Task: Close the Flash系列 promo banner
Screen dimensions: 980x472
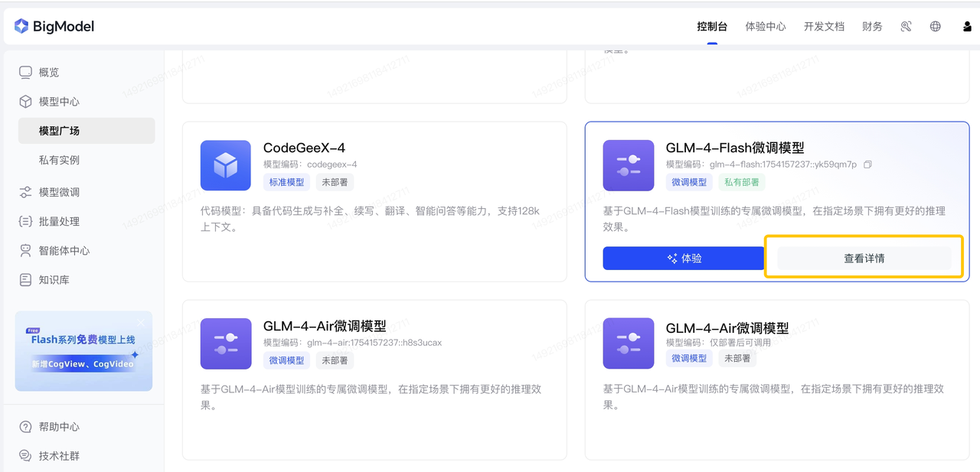Action: coord(141,323)
